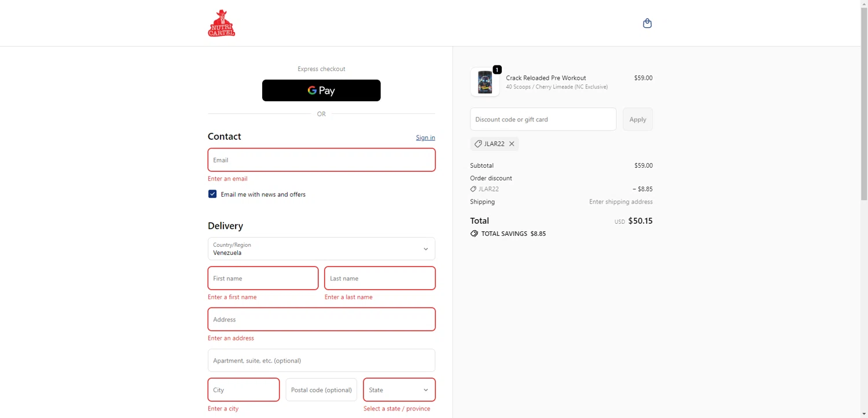Focus the Postal code optional field
868x418 pixels.
pos(322,390)
